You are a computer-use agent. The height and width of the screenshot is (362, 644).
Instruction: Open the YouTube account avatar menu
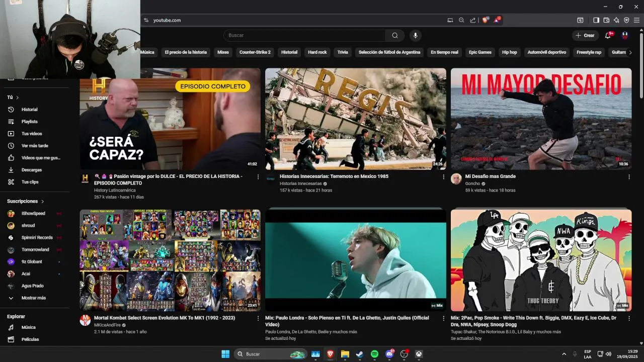[x=625, y=35]
